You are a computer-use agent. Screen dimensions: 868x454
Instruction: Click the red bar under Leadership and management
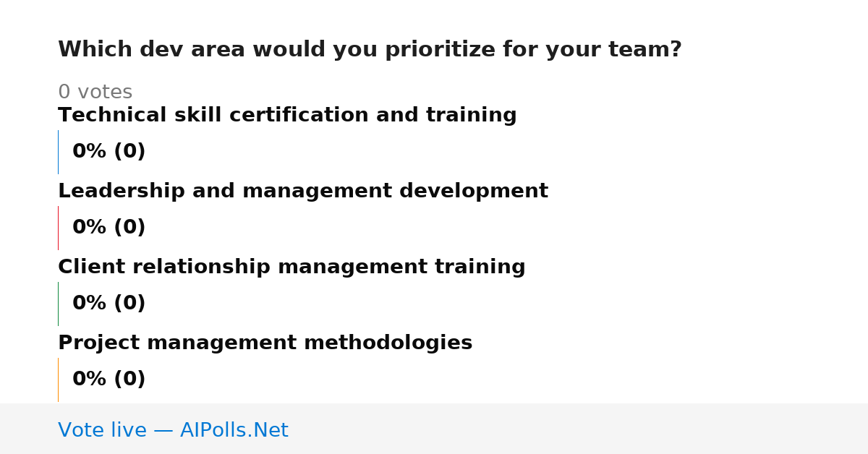[x=59, y=228]
